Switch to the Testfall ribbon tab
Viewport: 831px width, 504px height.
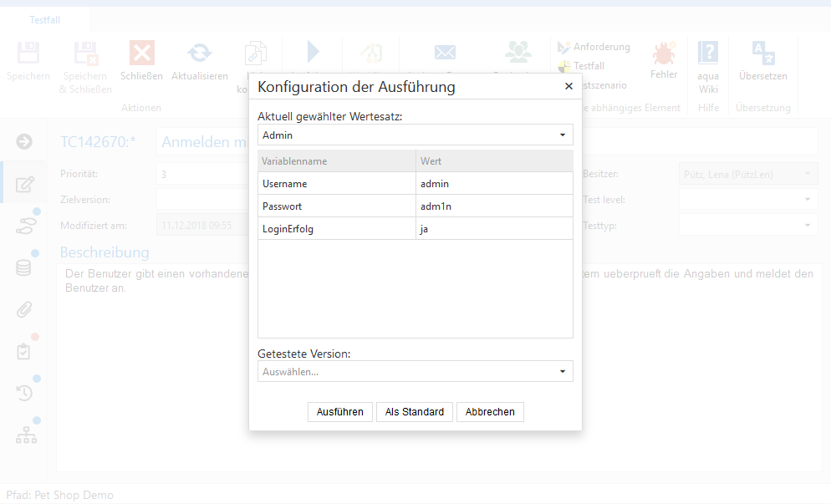click(x=44, y=19)
